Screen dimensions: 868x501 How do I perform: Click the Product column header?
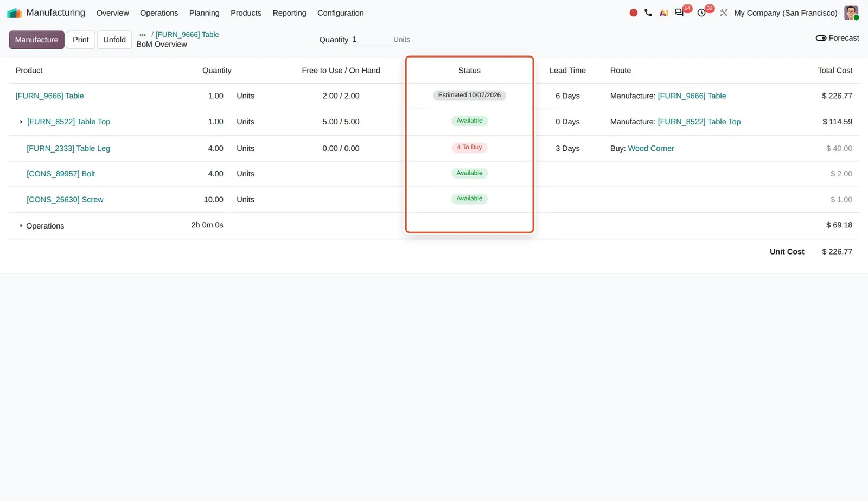pyautogui.click(x=29, y=71)
